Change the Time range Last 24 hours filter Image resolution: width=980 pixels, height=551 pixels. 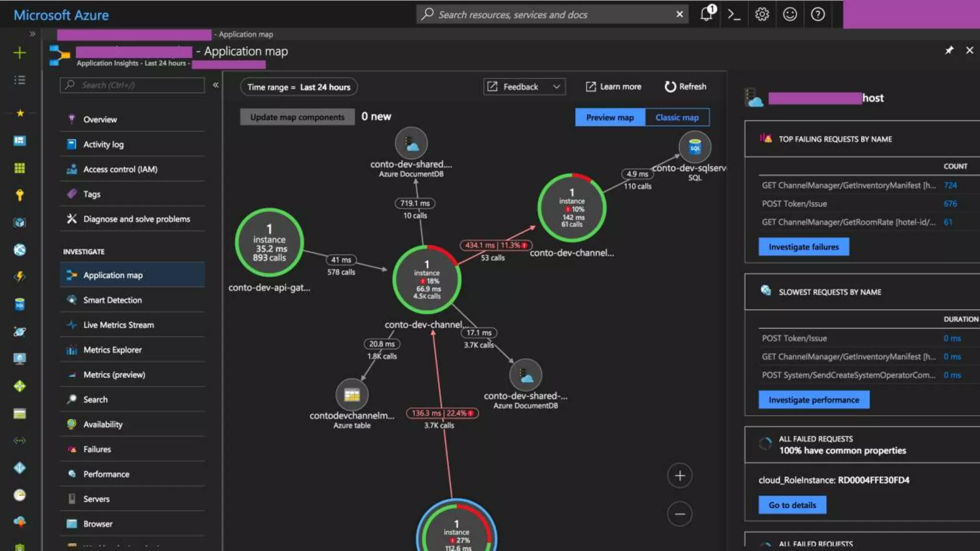[x=299, y=87]
